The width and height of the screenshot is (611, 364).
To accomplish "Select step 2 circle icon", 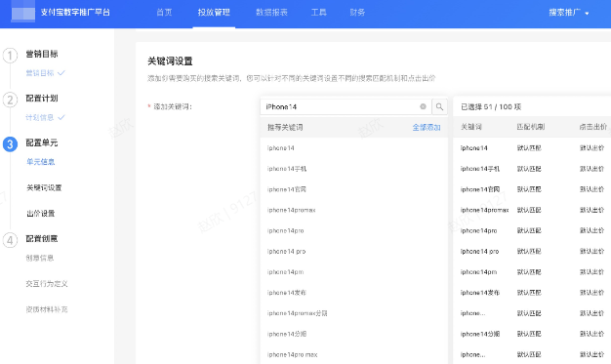I will click(10, 100).
